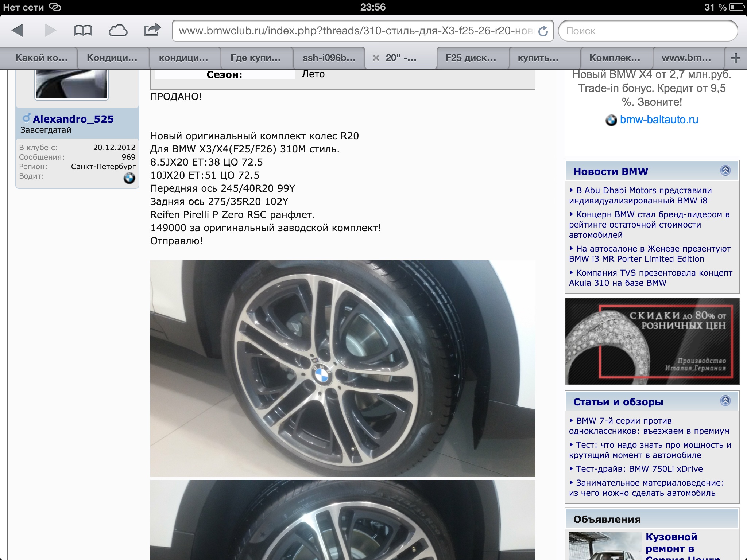This screenshot has width=747, height=560.
Task: Switch to the Какой ко... tab
Action: (41, 58)
